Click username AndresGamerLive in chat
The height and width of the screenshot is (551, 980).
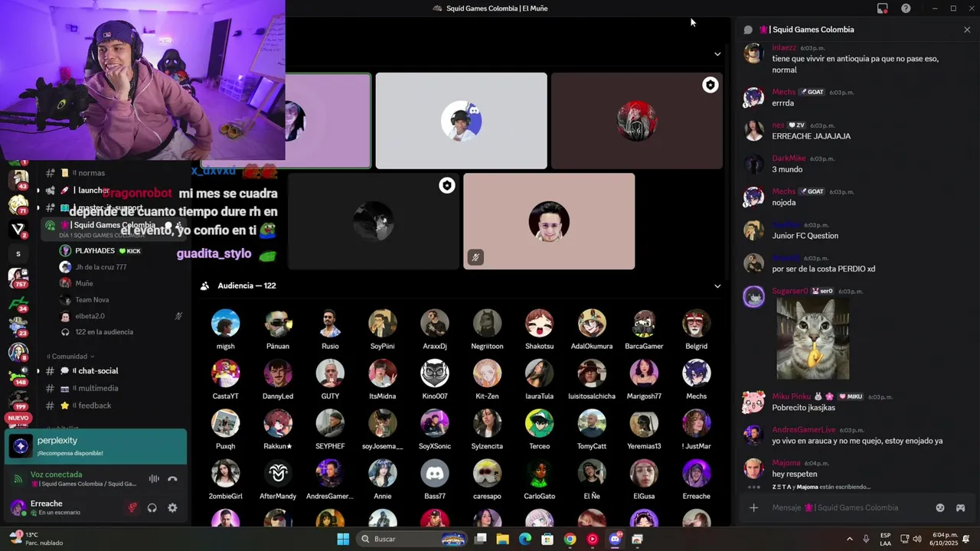pyautogui.click(x=803, y=430)
